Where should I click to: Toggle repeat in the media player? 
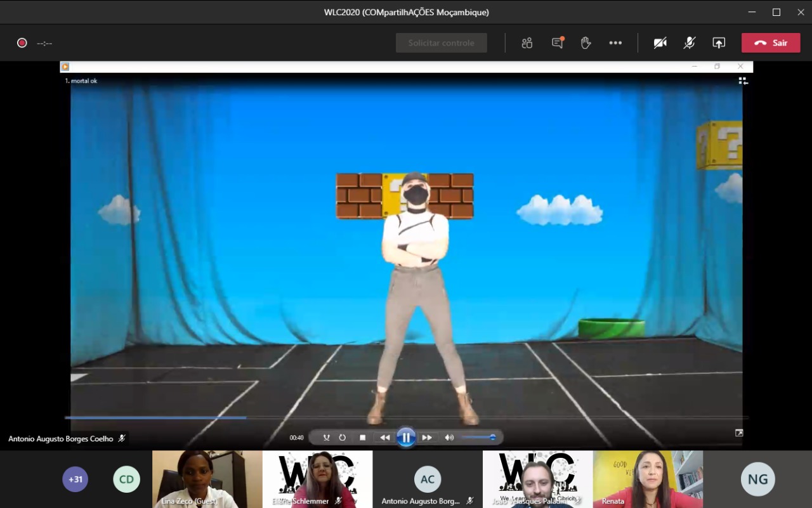[x=343, y=438]
